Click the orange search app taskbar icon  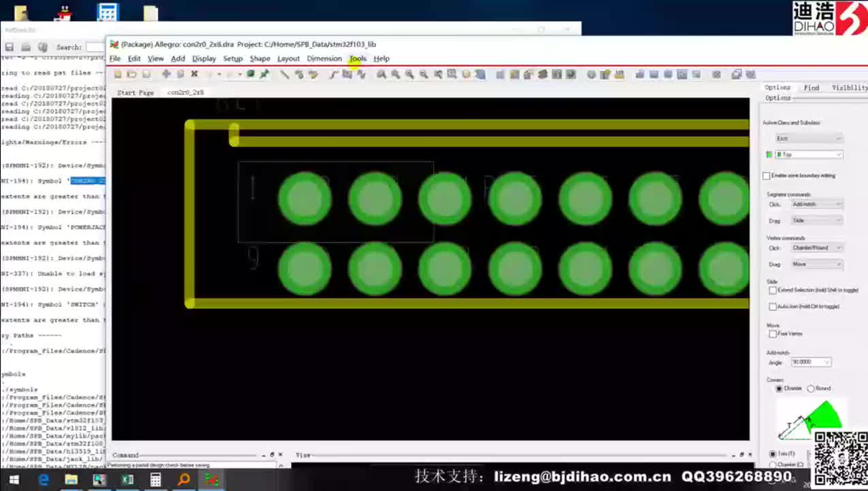tap(184, 480)
